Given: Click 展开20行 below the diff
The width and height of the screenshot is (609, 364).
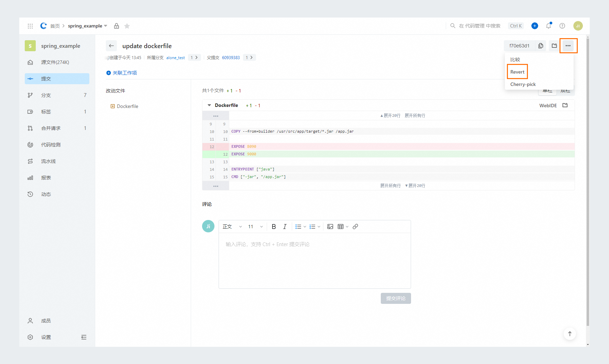Looking at the screenshot, I should coord(415,186).
